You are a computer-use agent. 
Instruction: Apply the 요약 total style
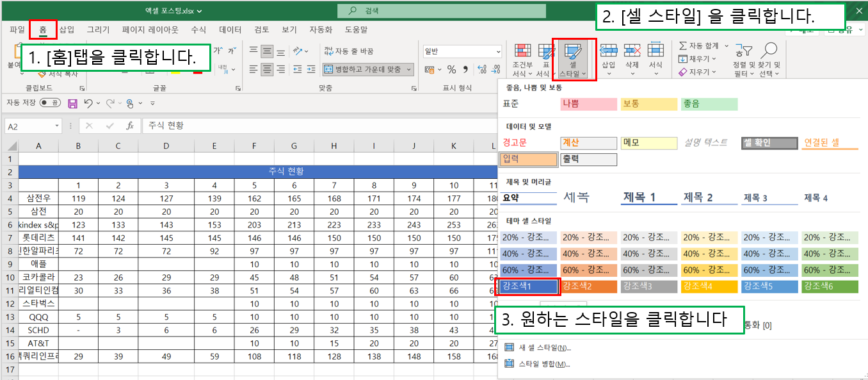(528, 197)
